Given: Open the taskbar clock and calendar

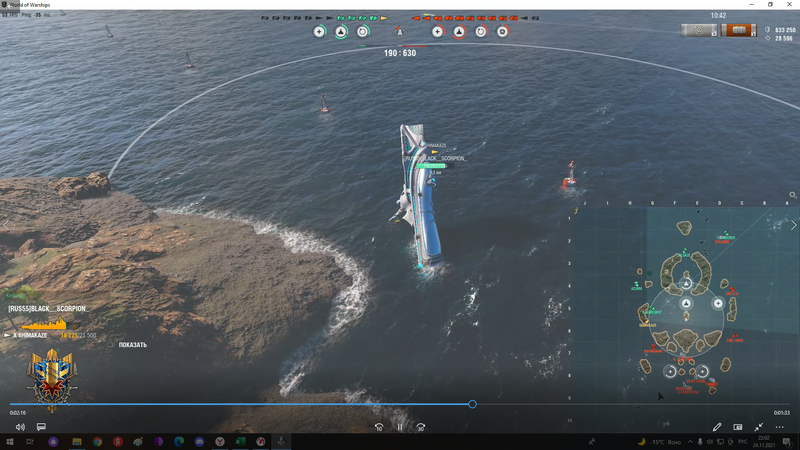Looking at the screenshot, I should pyautogui.click(x=764, y=441).
